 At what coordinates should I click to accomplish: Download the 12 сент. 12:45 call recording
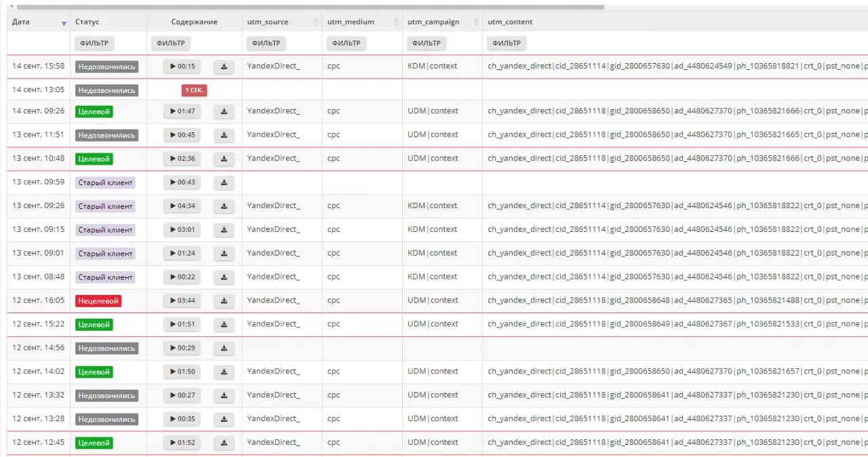[224, 443]
